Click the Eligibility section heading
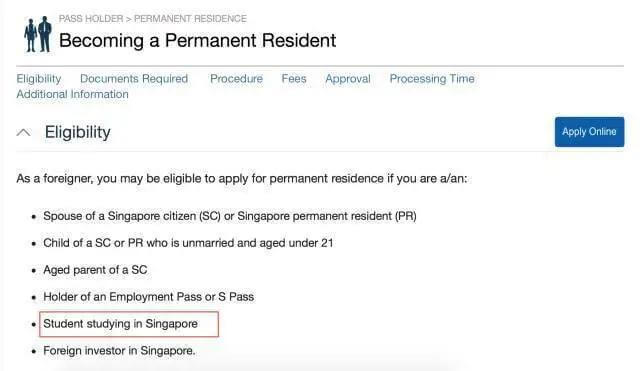The height and width of the screenshot is (371, 640). pyautogui.click(x=78, y=132)
